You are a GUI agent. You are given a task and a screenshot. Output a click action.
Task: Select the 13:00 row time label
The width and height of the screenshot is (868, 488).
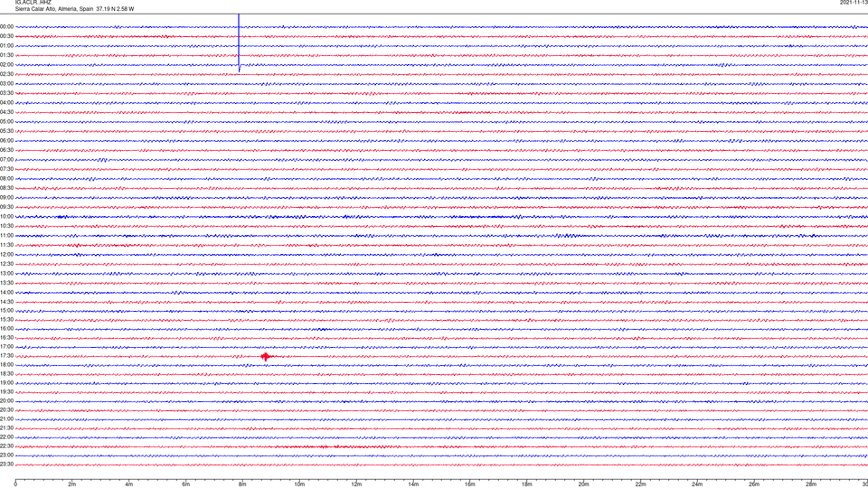pyautogui.click(x=6, y=273)
